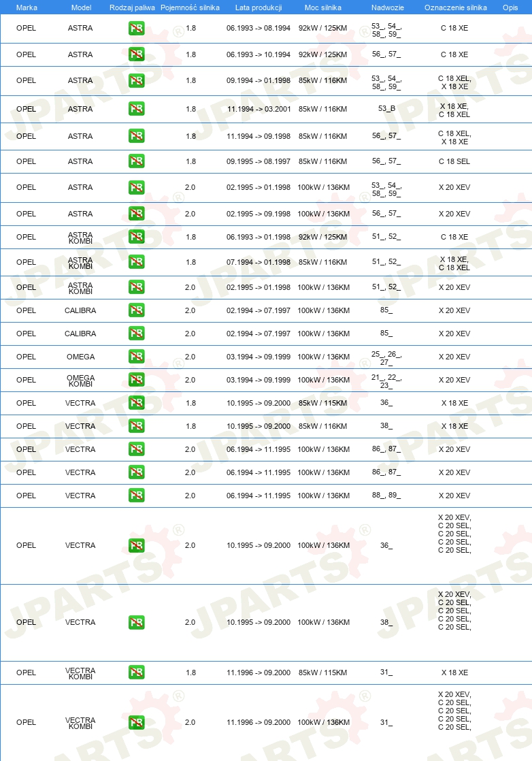Image resolution: width=532 pixels, height=761 pixels.
Task: Select the date cell 11.1994 -> 09.1998
Action: tap(259, 136)
